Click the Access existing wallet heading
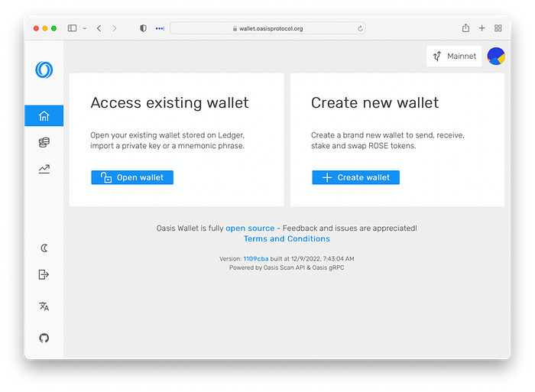 [170, 102]
